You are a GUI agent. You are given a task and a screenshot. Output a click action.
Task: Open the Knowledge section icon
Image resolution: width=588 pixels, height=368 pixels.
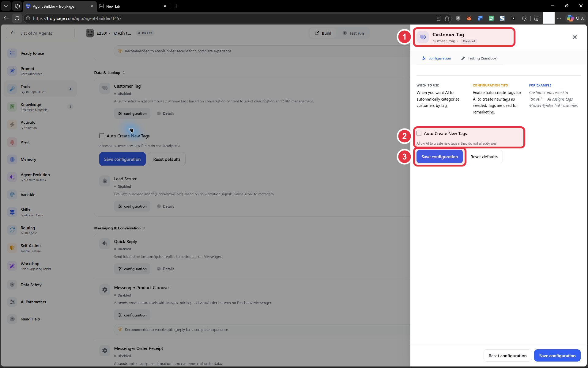tap(12, 107)
